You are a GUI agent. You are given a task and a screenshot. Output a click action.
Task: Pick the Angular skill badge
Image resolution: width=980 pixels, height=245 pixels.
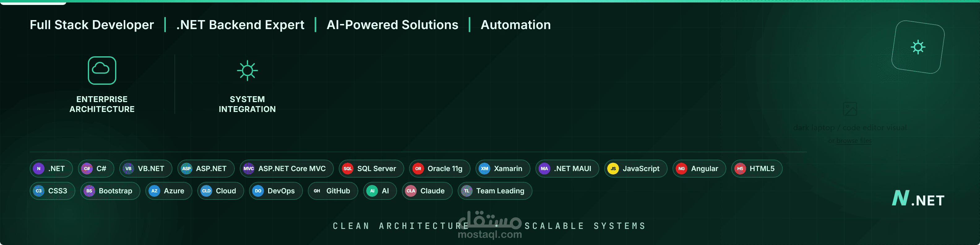point(699,169)
